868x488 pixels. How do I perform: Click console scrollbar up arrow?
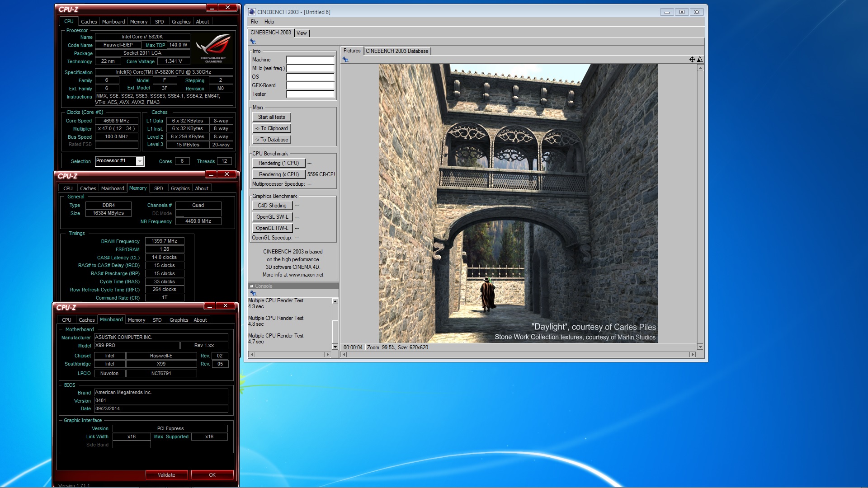335,301
